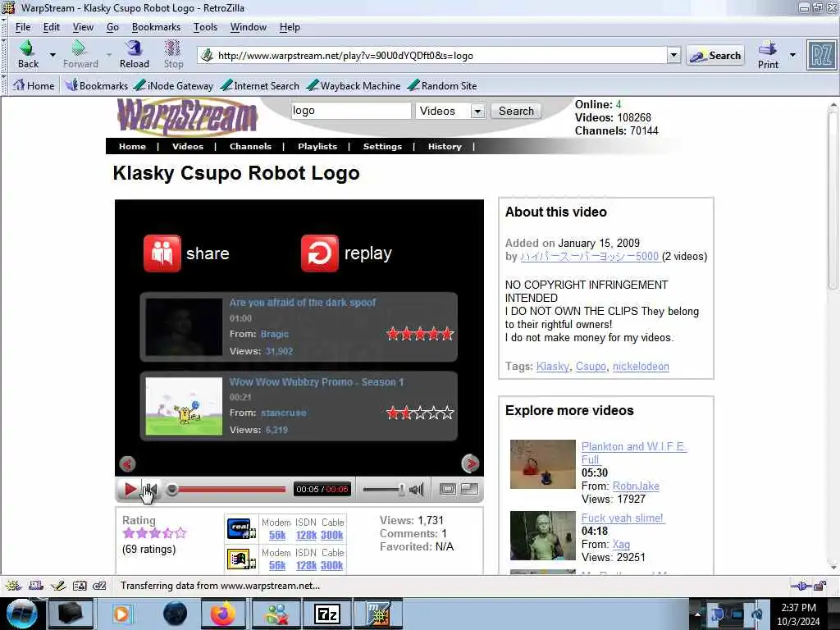Click the next suggestions right arrow
Image resolution: width=840 pixels, height=630 pixels.
click(x=470, y=463)
